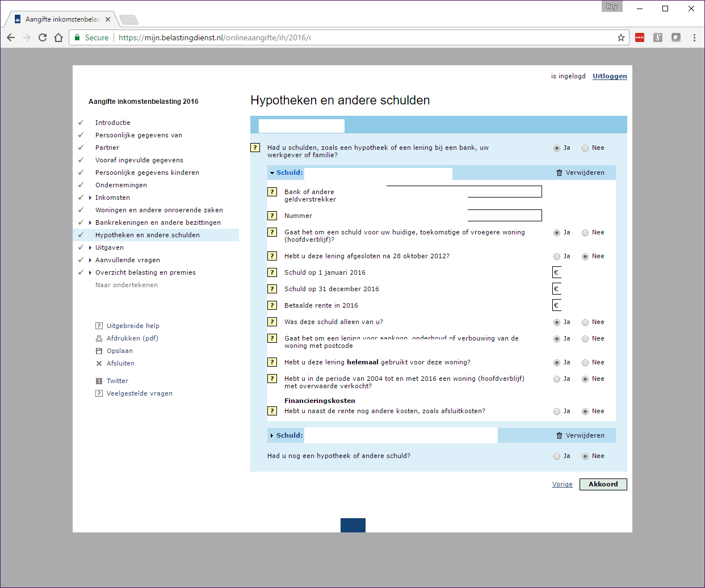Select 'Nee' for the 'woning met postcode' question

[x=585, y=339]
